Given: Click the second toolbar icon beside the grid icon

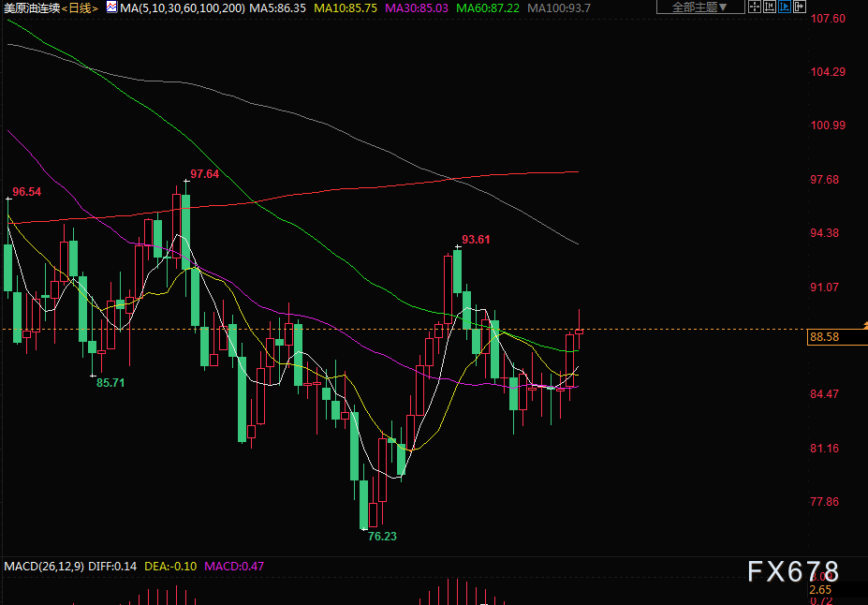Looking at the screenshot, I should point(769,7).
